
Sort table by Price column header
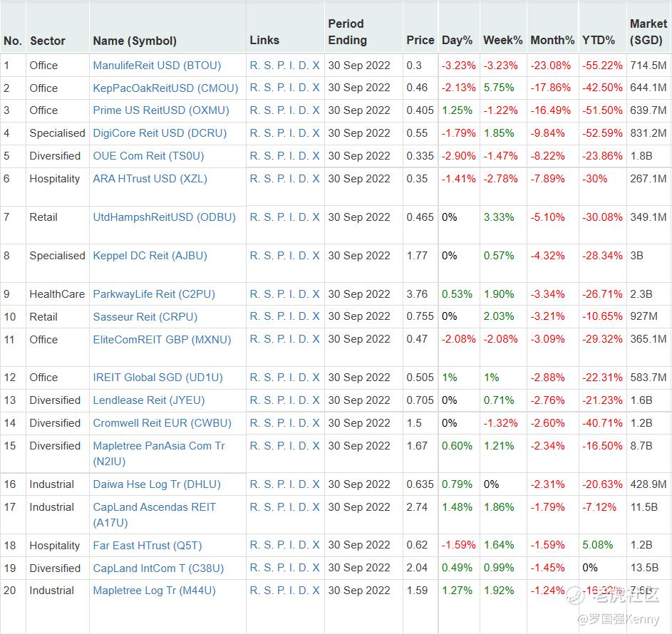click(x=420, y=41)
